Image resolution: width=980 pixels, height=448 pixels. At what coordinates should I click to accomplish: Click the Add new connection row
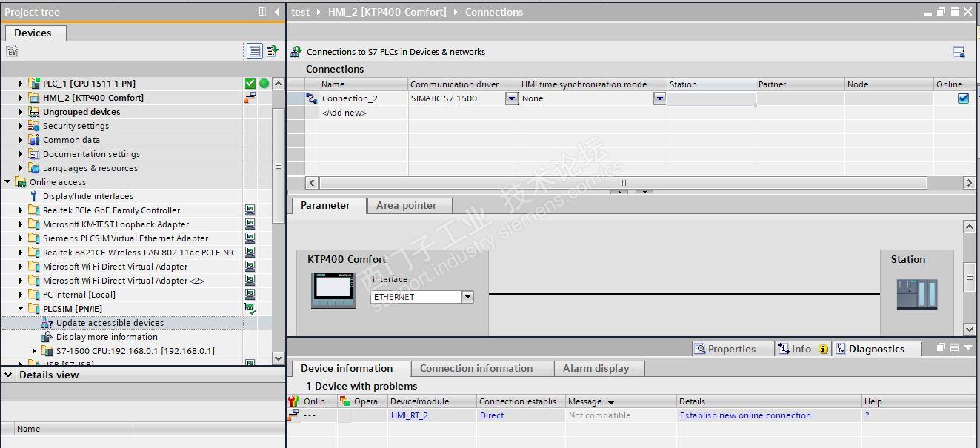344,113
